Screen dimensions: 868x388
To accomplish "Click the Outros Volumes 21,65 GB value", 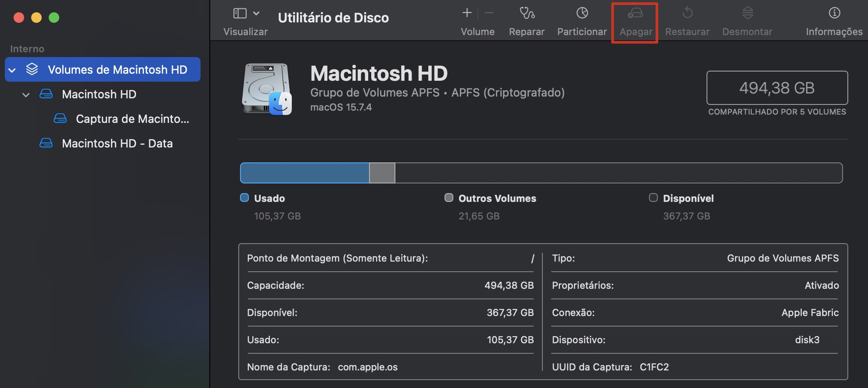I will coord(479,216).
